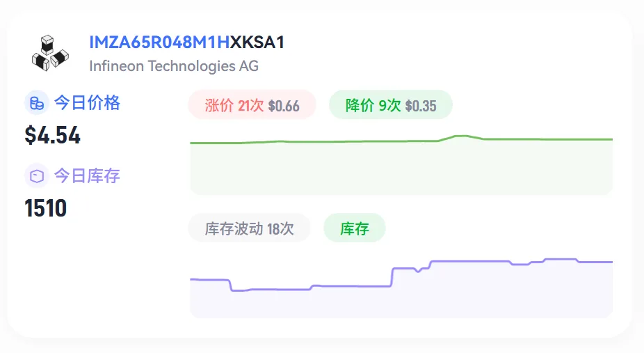Click the low dip section of stock line
The image size is (644, 353).
(271, 290)
